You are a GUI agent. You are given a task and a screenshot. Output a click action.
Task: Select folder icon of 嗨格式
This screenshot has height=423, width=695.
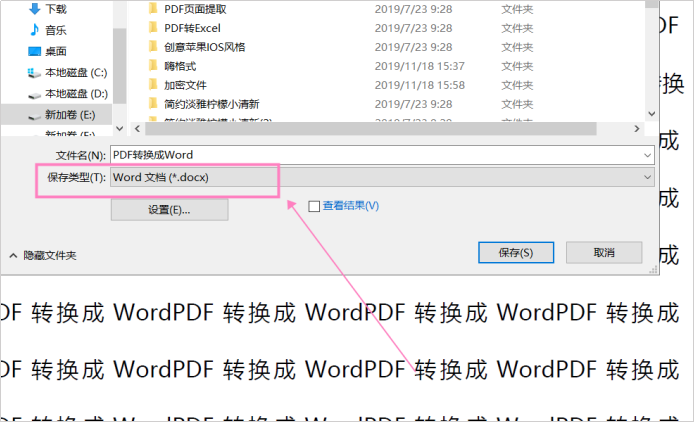click(x=153, y=66)
